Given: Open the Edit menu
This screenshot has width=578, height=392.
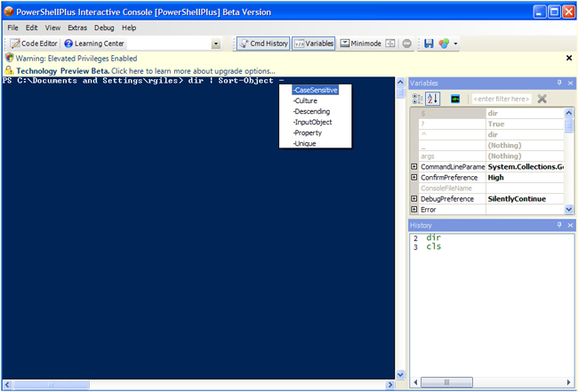Looking at the screenshot, I should pyautogui.click(x=31, y=28).
